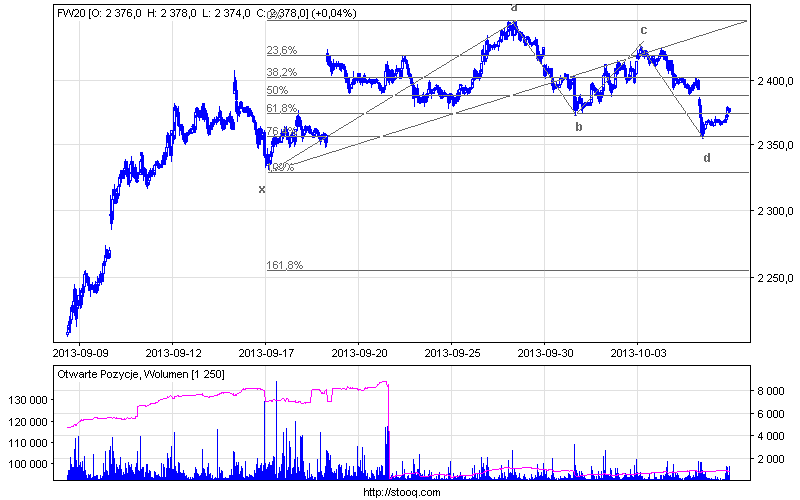Image resolution: width=800 pixels, height=500 pixels.
Task: Click the 2013-09-09 date label
Action: [80, 353]
